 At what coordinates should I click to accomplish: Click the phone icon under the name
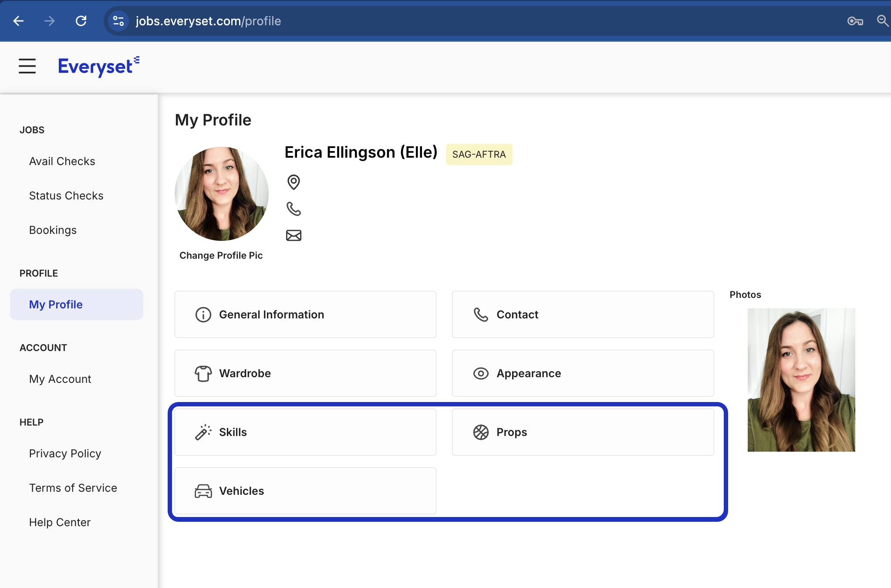[x=294, y=209]
